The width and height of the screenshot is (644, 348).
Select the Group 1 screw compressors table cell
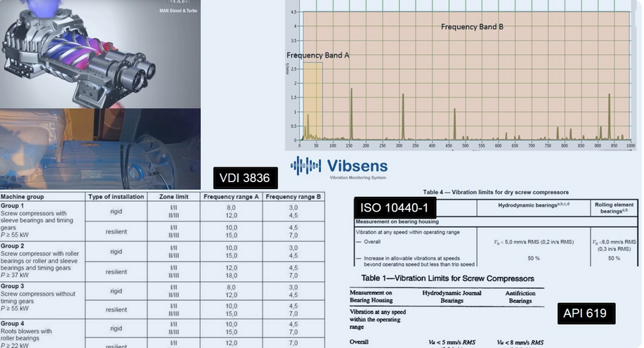[42, 220]
